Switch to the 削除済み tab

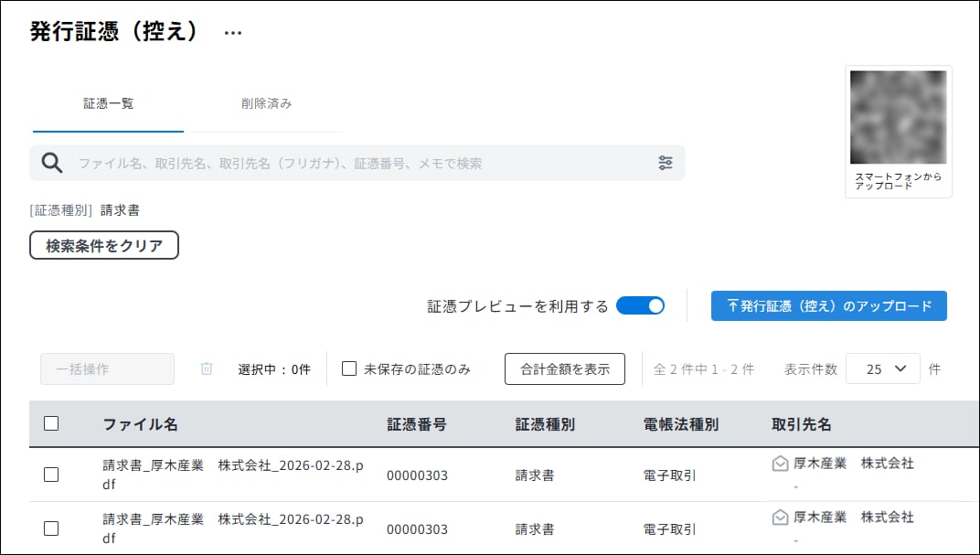coord(267,103)
